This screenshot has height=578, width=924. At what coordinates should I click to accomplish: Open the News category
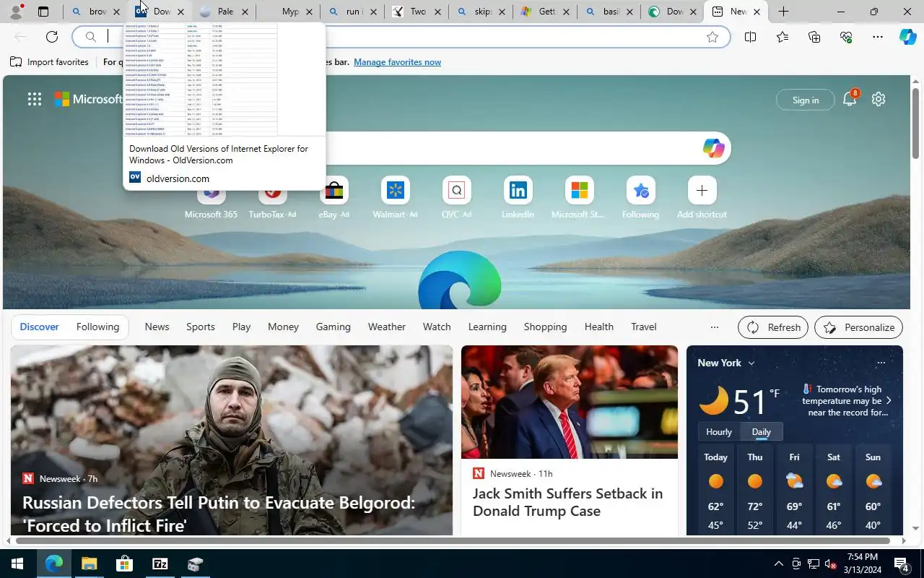(x=157, y=327)
